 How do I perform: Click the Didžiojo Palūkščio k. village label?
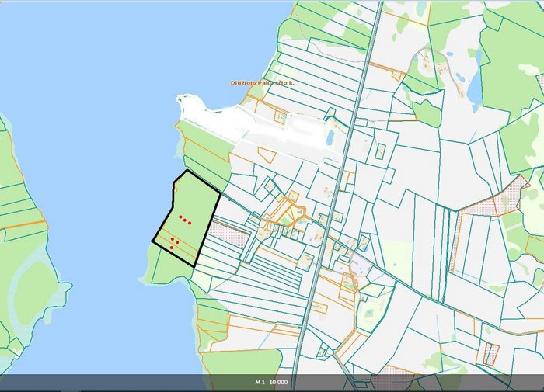pyautogui.click(x=260, y=83)
